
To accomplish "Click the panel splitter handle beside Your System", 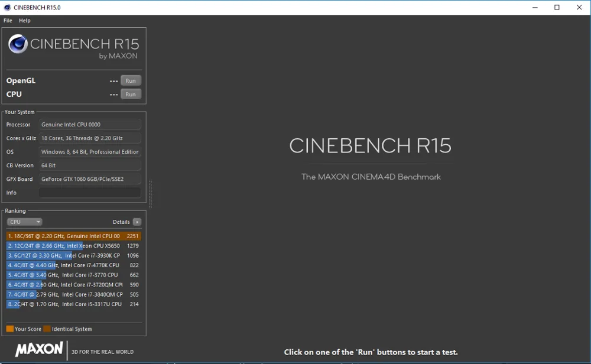I will point(150,194).
